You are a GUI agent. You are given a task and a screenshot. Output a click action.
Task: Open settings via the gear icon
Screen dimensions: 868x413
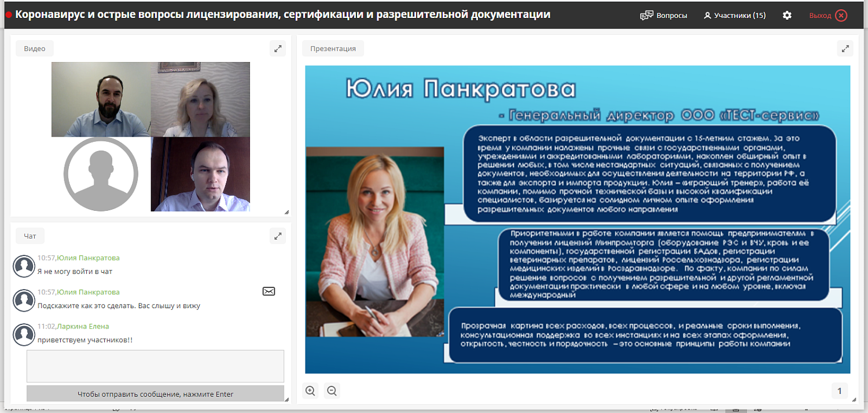click(x=787, y=16)
